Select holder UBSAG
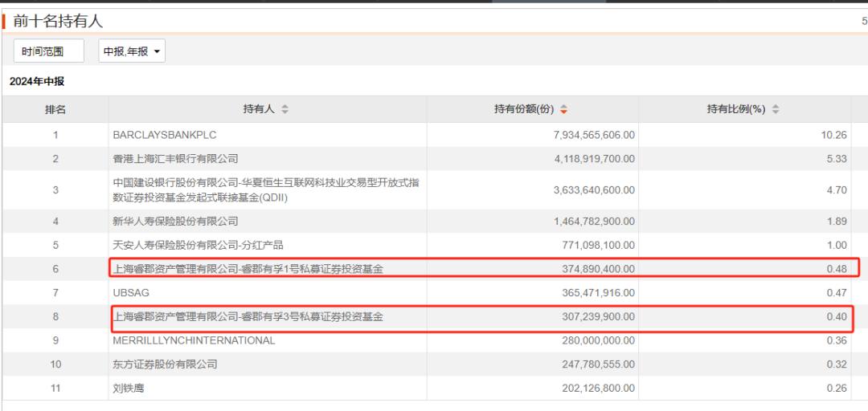The image size is (868, 411). point(131,293)
